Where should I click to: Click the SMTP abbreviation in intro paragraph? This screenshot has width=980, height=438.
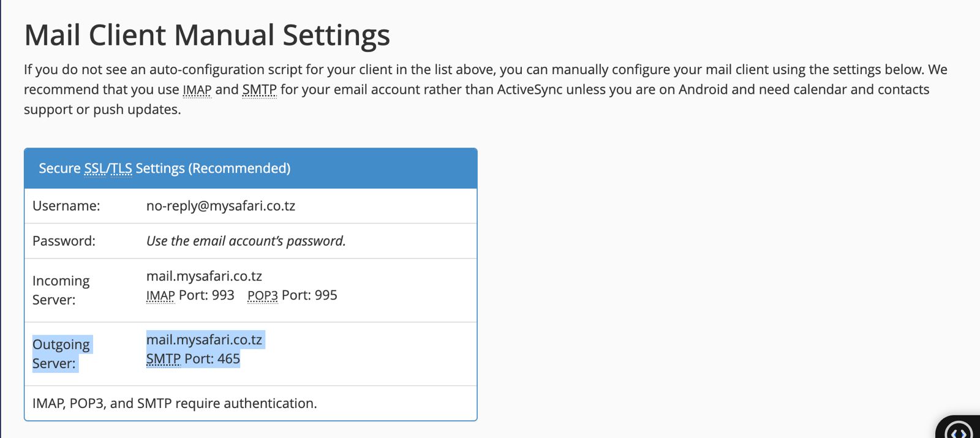point(260,90)
